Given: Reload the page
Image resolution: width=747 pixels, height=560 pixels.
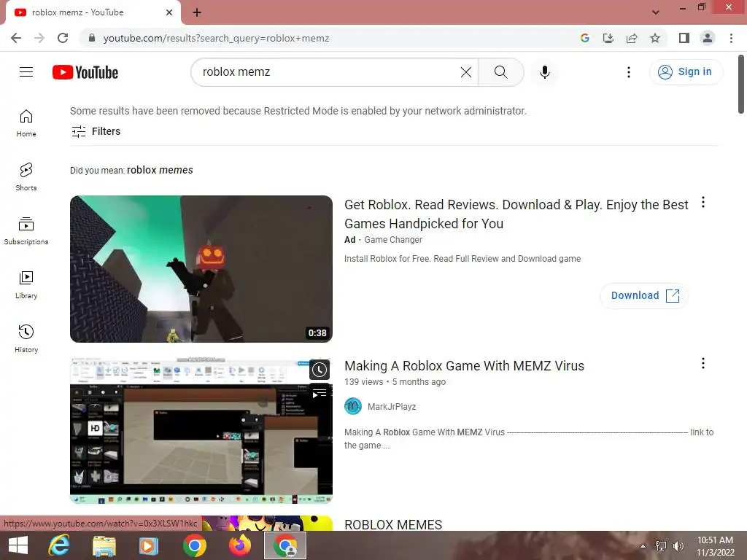Looking at the screenshot, I should (63, 38).
